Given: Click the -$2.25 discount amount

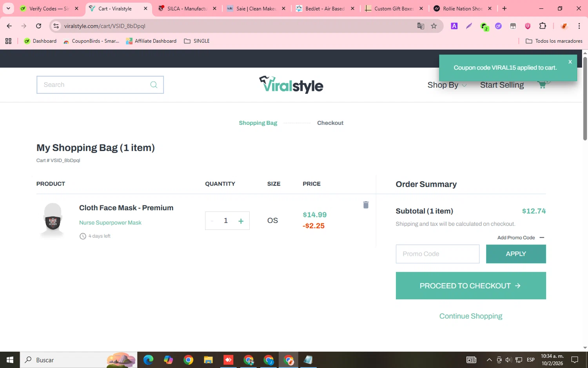Looking at the screenshot, I should (x=314, y=226).
